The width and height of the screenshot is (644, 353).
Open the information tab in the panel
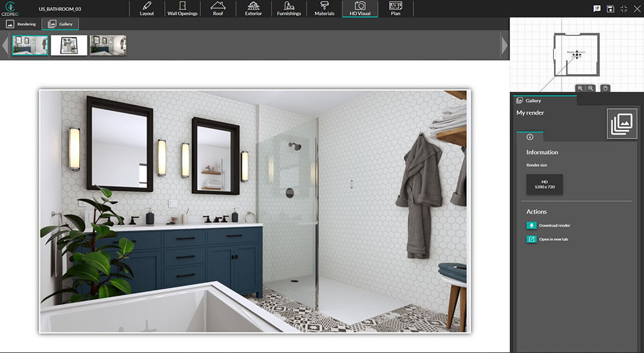(529, 137)
